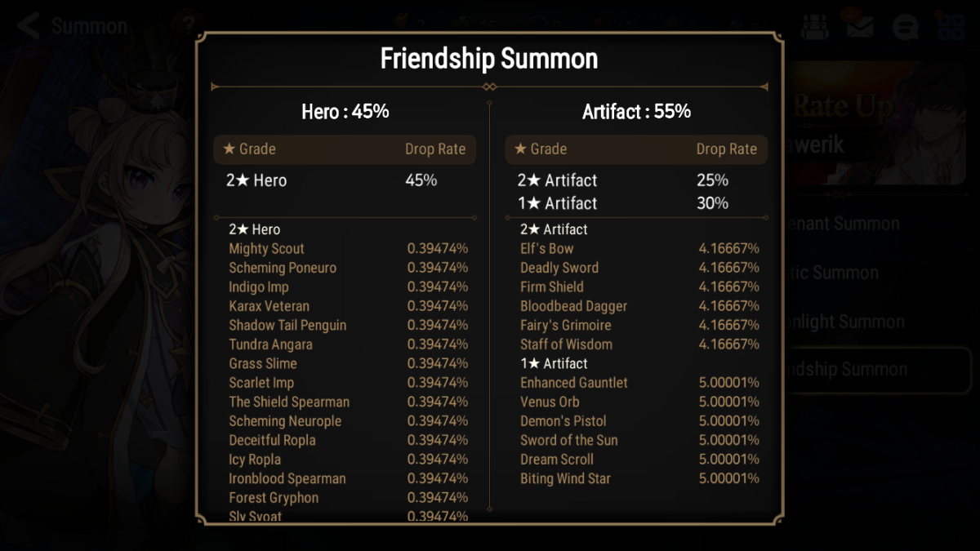Tap the Shadow Tail Penguin entry

coord(287,326)
